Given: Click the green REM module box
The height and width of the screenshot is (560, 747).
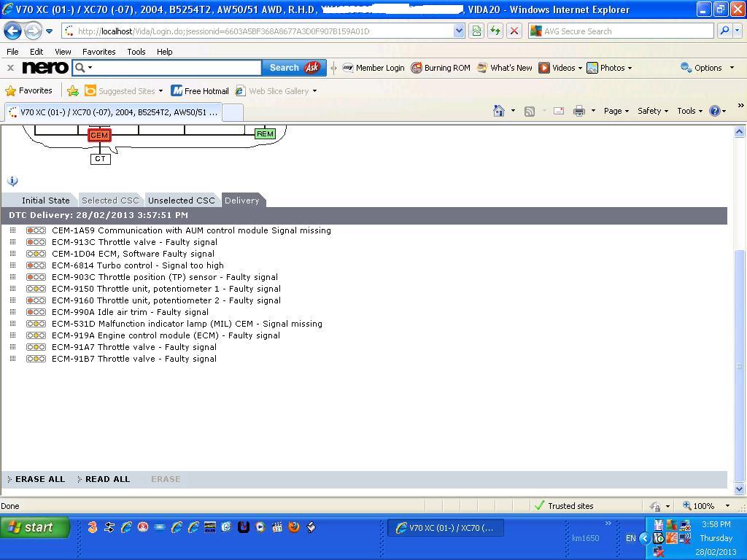Looking at the screenshot, I should click(265, 133).
